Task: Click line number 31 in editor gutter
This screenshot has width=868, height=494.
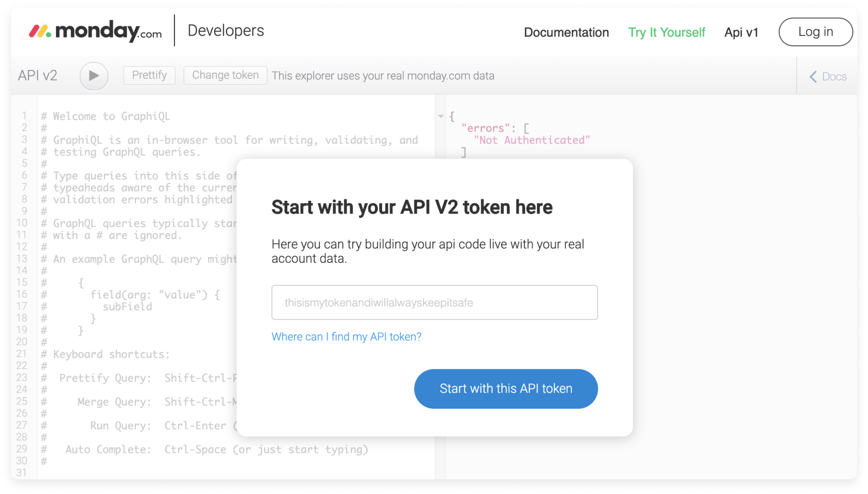Action: click(x=22, y=472)
